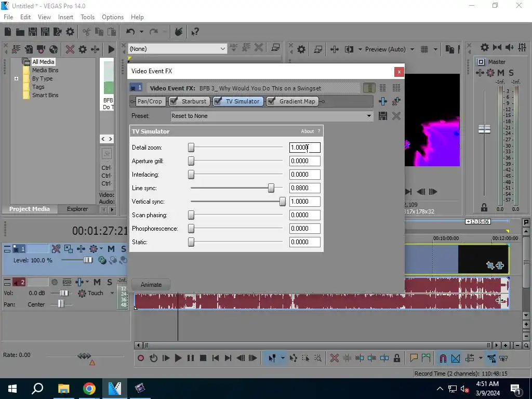This screenshot has width=532, height=399.
Task: Click Remove Selected Plug-In icon in FX window
Action: point(396,101)
